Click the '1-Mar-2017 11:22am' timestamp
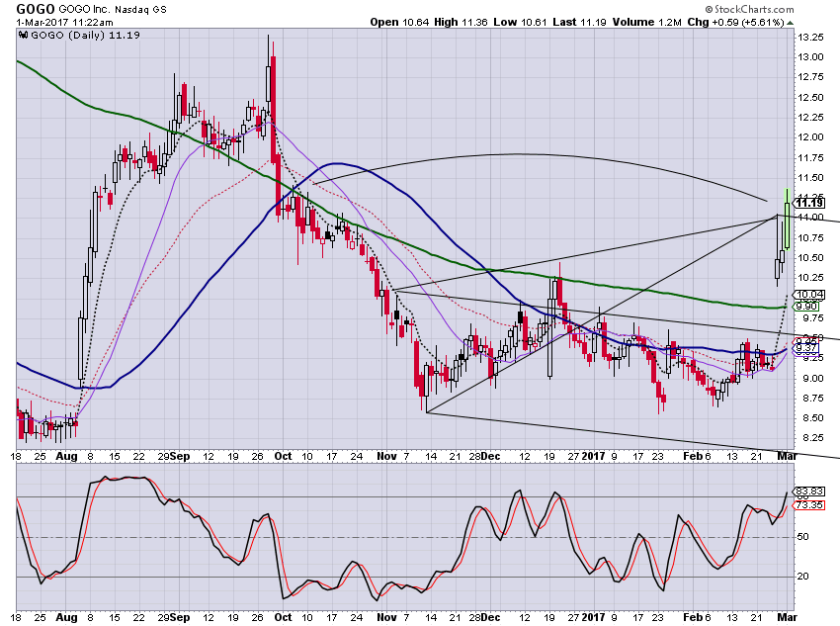The height and width of the screenshot is (626, 840). point(64,23)
